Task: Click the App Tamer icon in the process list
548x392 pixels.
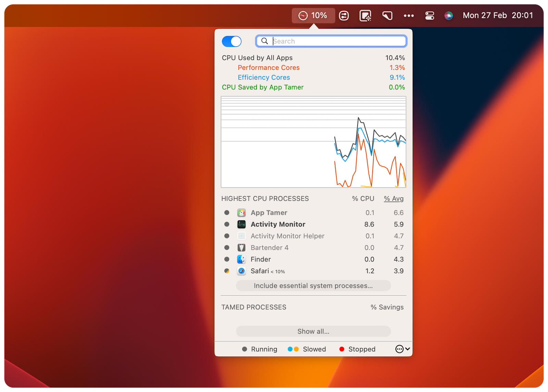Action: (x=241, y=212)
